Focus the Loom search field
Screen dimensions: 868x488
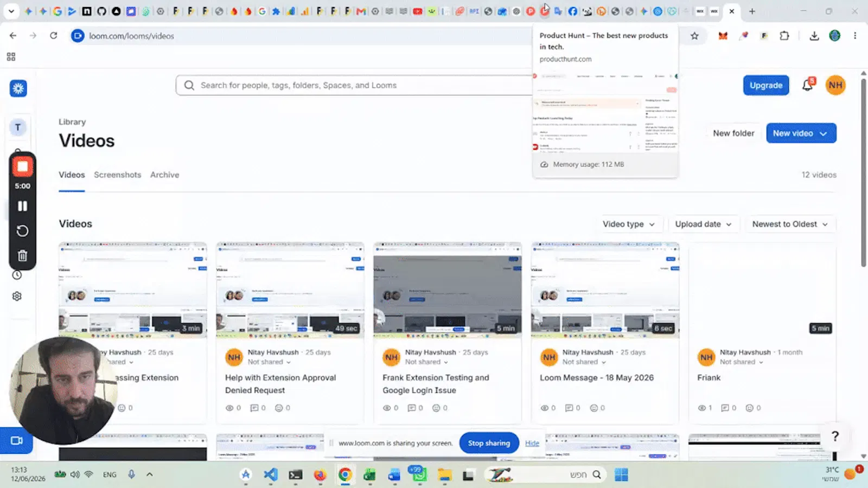click(x=358, y=85)
